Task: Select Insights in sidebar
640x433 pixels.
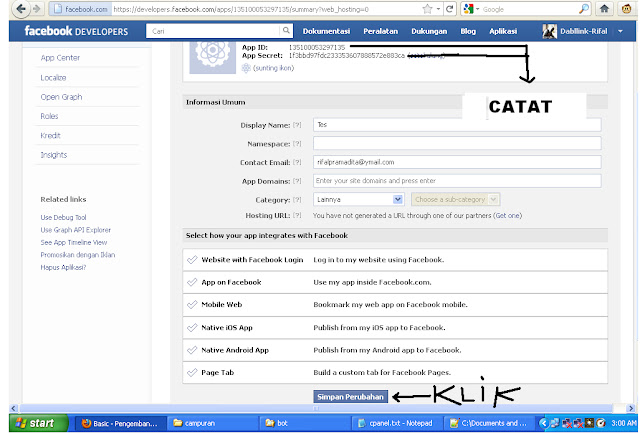Action: click(53, 155)
